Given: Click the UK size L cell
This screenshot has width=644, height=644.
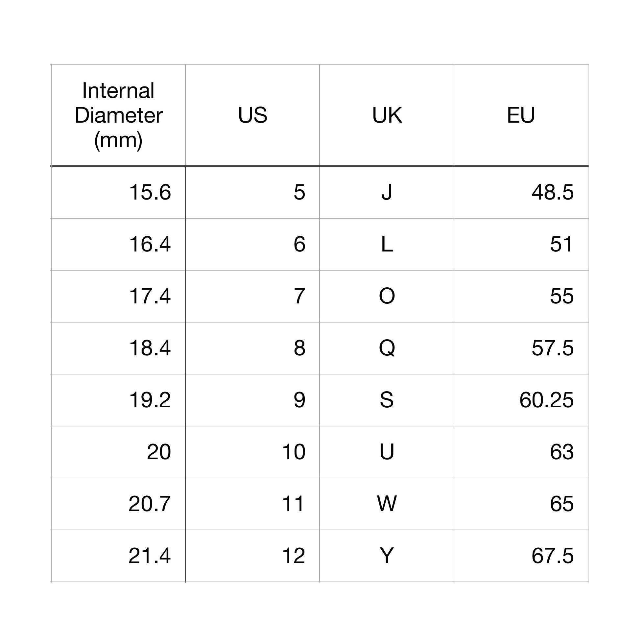Looking at the screenshot, I should [387, 244].
